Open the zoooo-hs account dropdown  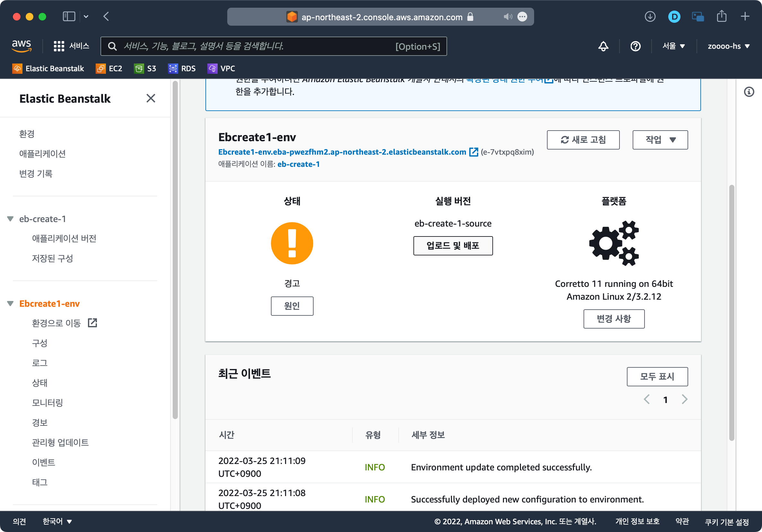click(729, 46)
